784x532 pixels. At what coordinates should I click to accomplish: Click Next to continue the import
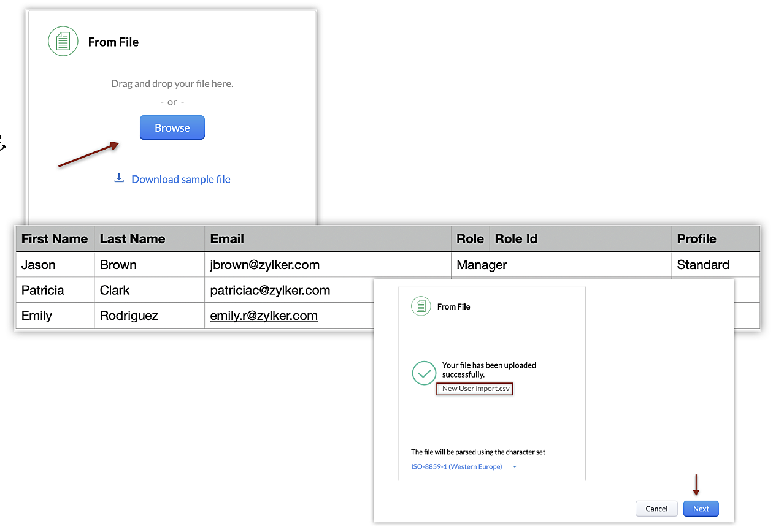point(701,509)
